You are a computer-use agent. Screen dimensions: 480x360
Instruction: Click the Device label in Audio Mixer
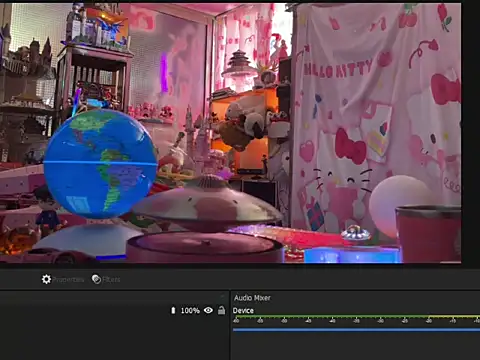[243, 311]
